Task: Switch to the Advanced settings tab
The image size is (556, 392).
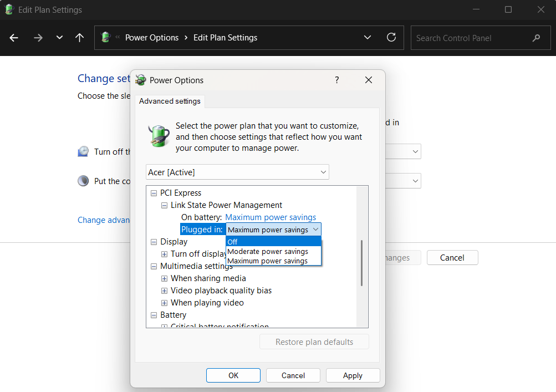Action: [169, 101]
